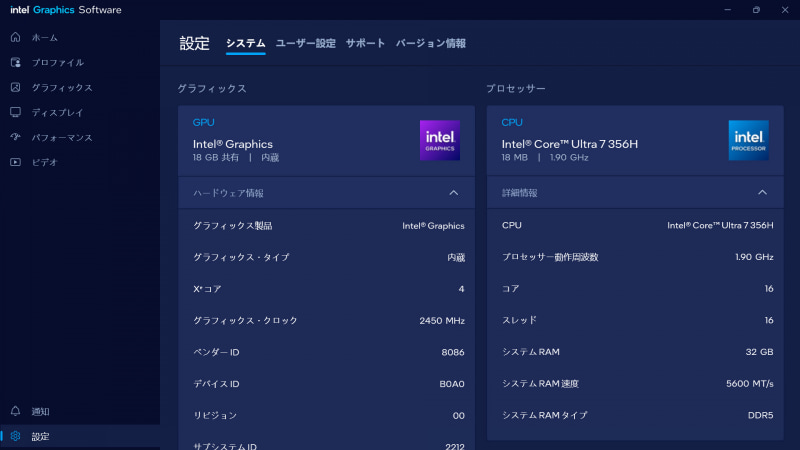This screenshot has height=450, width=800.
Task: Click the 18 GB 共有 | 内蔵 text
Action: pyautogui.click(x=236, y=158)
